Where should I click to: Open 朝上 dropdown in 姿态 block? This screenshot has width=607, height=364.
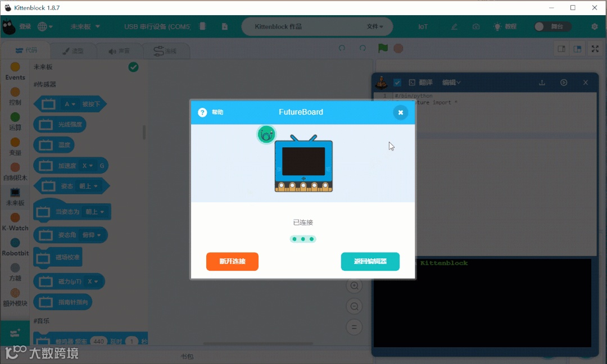88,186
